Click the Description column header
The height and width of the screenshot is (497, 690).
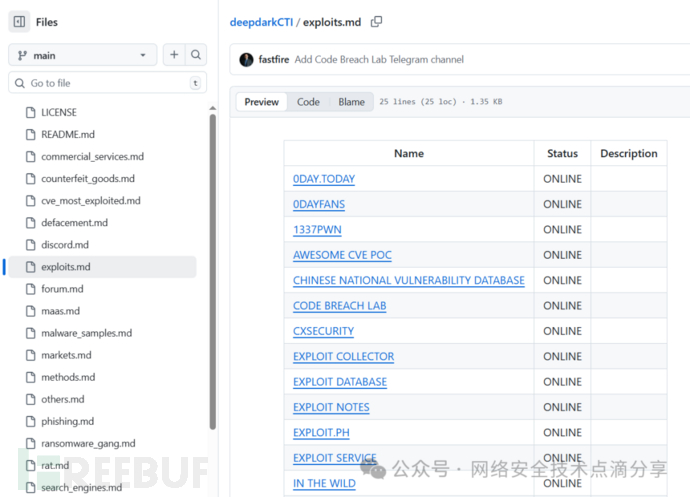click(x=629, y=153)
